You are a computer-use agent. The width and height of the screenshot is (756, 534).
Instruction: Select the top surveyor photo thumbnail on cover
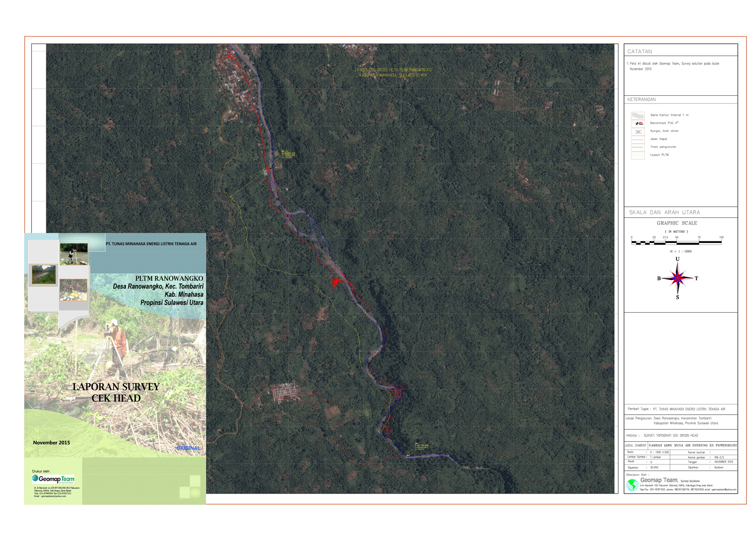tap(74, 254)
